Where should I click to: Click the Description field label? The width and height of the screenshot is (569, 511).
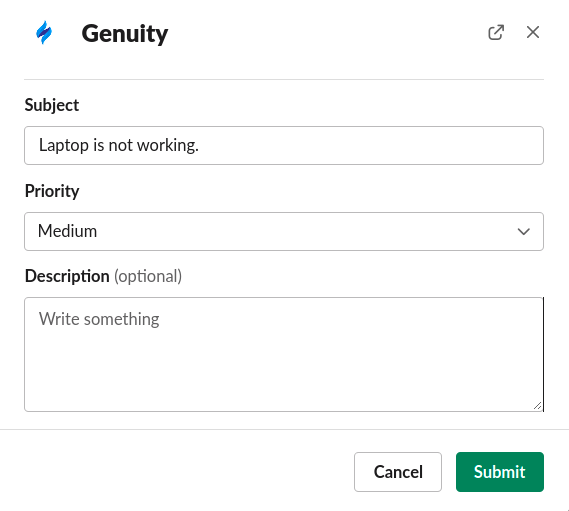67,276
